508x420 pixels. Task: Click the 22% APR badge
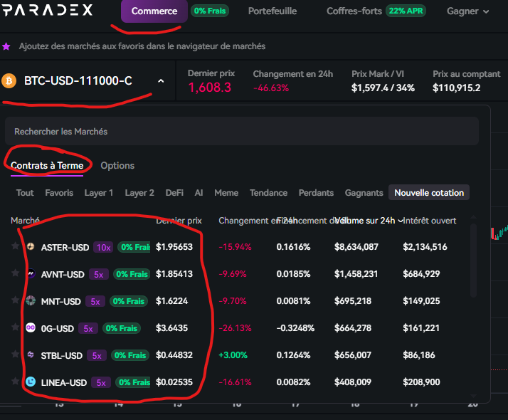(x=406, y=11)
